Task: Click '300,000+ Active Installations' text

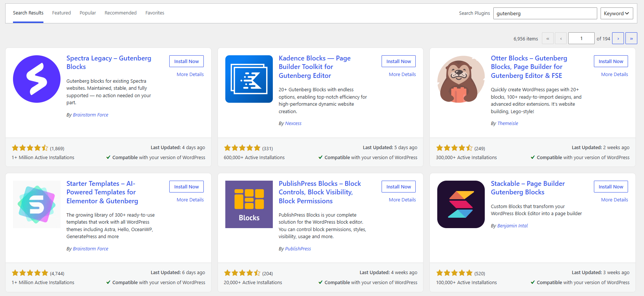Action: (466, 158)
